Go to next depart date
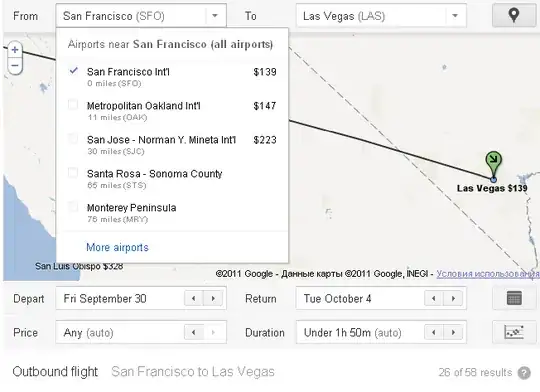 pyautogui.click(x=213, y=298)
